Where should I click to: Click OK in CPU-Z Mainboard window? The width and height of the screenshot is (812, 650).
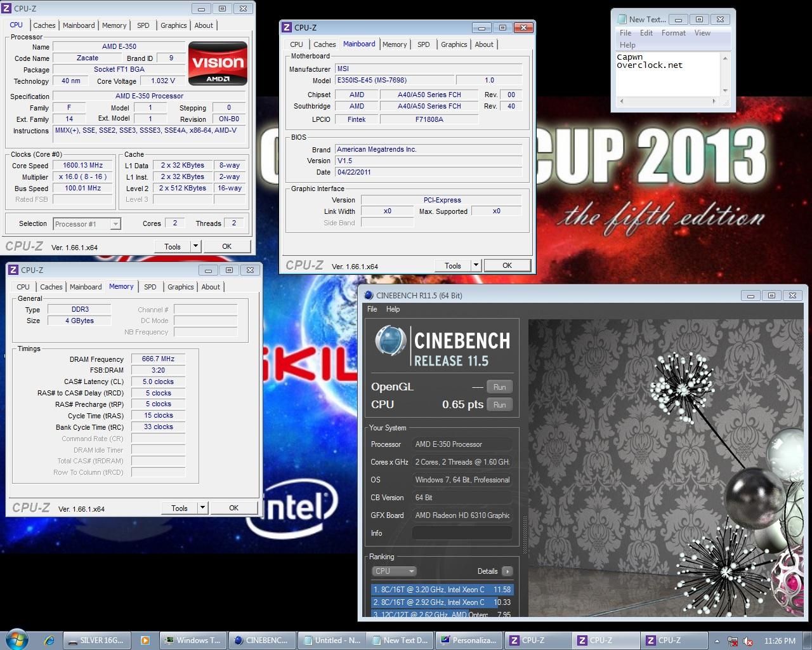(507, 265)
